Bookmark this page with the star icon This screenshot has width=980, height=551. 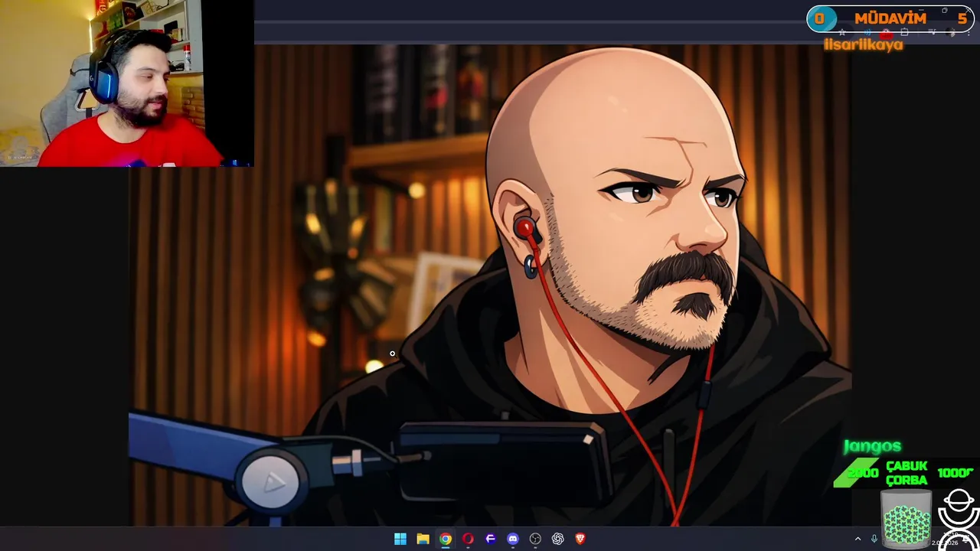point(842,33)
